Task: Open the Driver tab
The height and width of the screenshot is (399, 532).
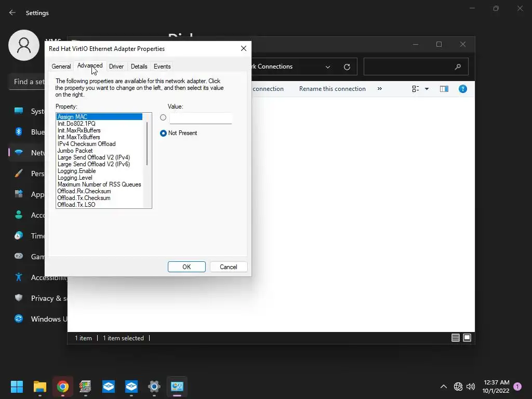Action: [x=116, y=66]
